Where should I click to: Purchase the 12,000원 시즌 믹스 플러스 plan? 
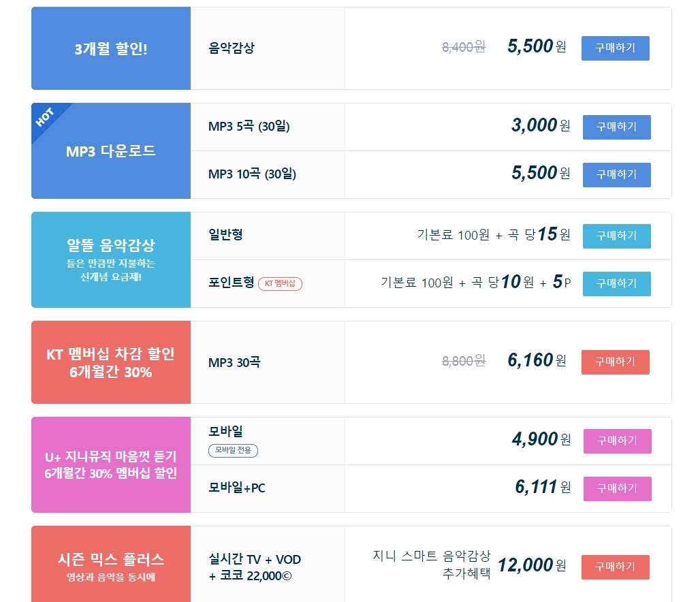coord(615,567)
